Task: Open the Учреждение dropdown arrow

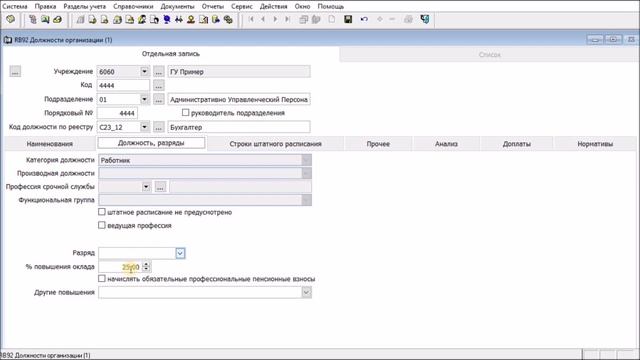Action: point(144,71)
